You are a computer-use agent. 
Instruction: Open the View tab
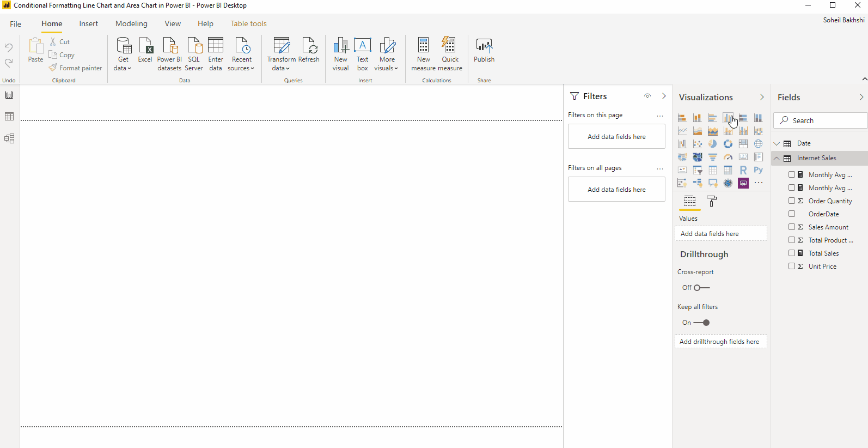coord(173,23)
